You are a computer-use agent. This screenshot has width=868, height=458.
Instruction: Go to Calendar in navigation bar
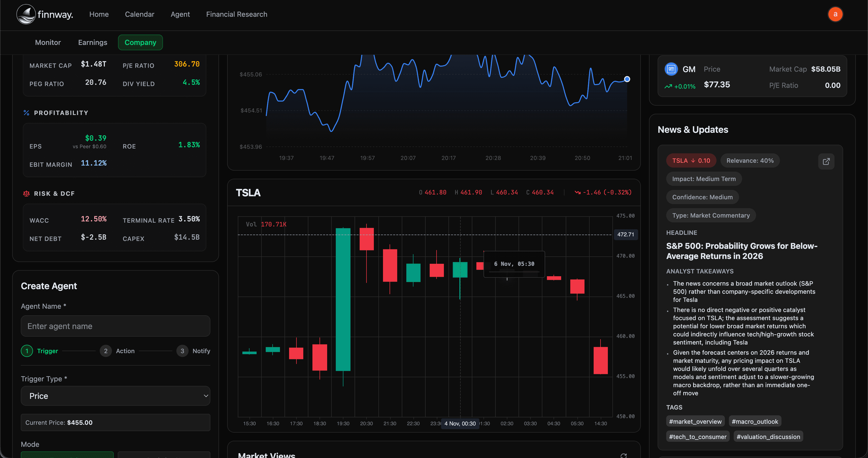tap(140, 14)
